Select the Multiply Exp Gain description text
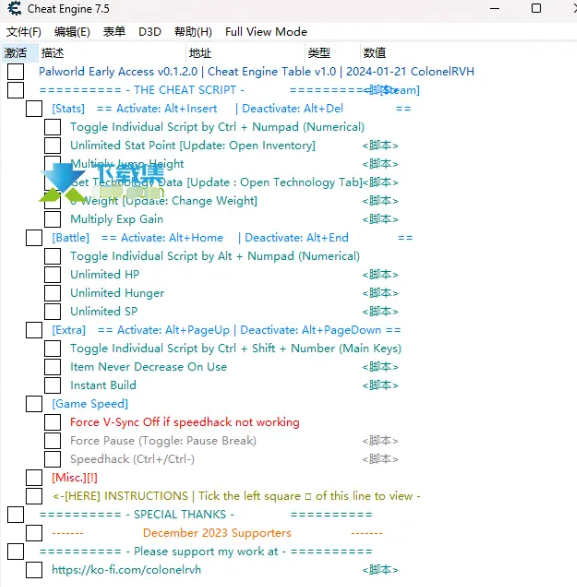The width and height of the screenshot is (577, 587). pyautogui.click(x=117, y=219)
